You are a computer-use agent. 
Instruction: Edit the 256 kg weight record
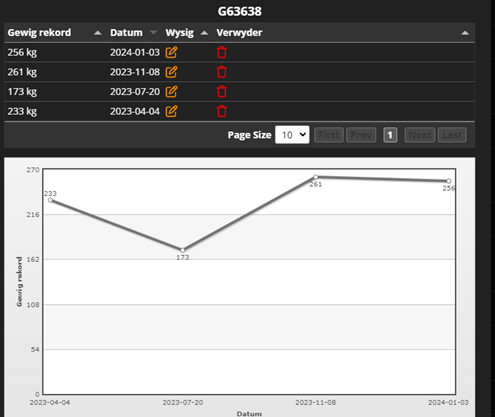pyautogui.click(x=171, y=52)
